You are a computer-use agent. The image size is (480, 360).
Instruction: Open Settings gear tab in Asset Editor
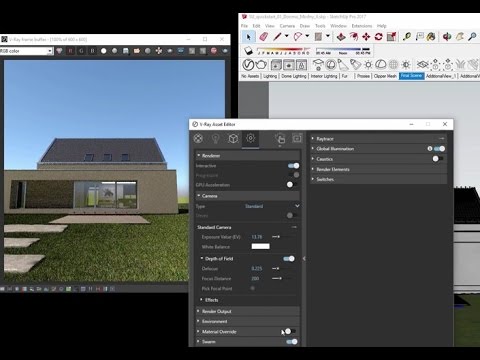[251, 138]
